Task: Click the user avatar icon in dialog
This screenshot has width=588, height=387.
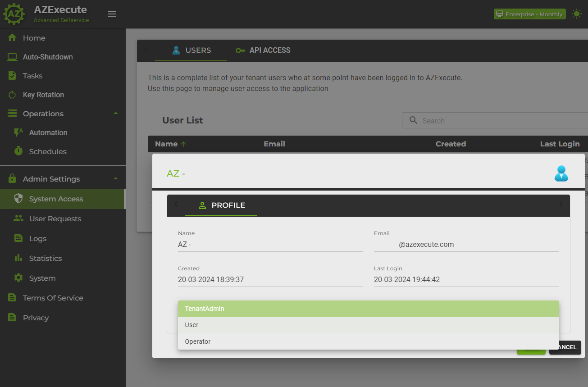Action: [561, 173]
